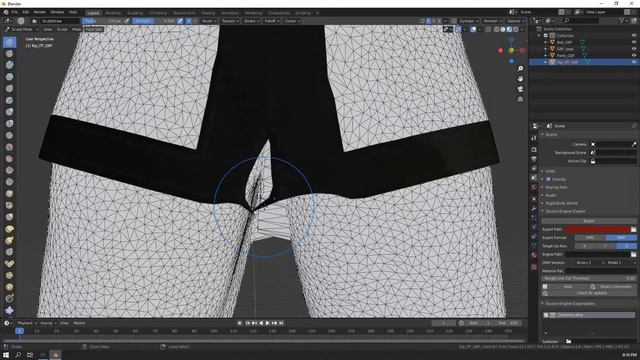Open DMX Version Binary 2 dropdown
The width and height of the screenshot is (640, 360).
click(590, 262)
